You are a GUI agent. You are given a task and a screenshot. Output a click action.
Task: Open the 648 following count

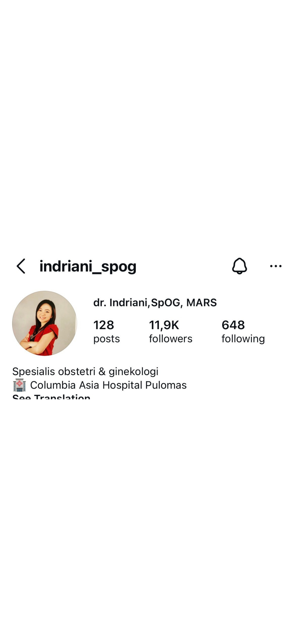coord(233,325)
